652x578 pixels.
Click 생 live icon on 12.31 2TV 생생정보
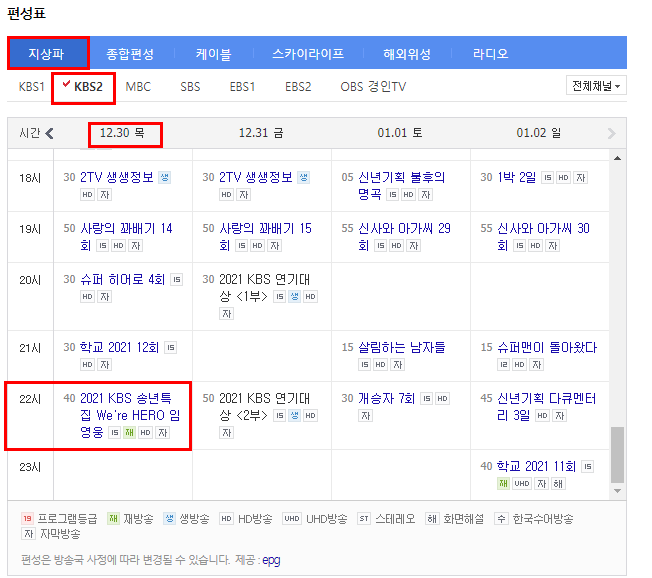pos(304,178)
